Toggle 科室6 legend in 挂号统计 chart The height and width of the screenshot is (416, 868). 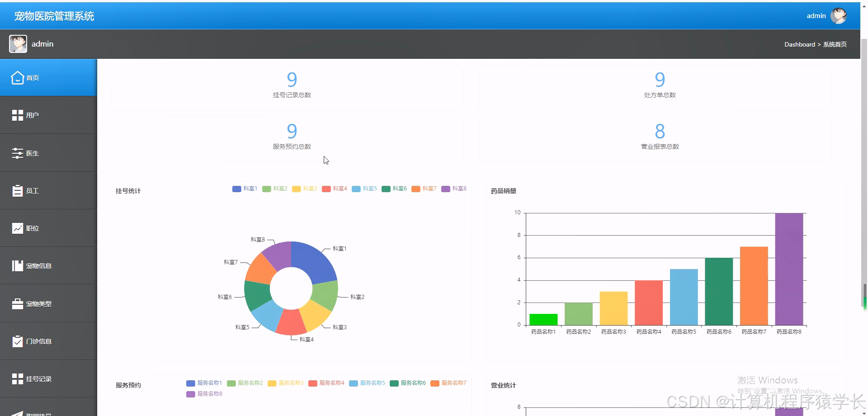click(394, 189)
